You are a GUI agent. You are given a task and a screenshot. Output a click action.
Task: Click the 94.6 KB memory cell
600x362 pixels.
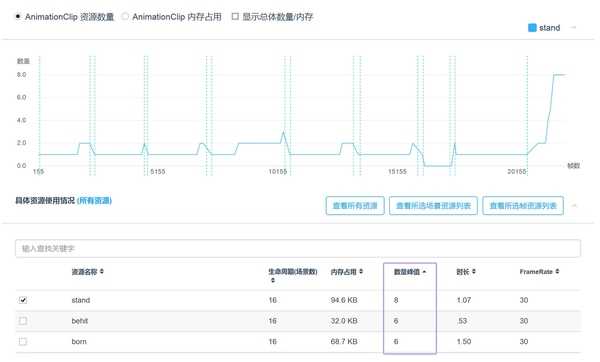pos(344,300)
